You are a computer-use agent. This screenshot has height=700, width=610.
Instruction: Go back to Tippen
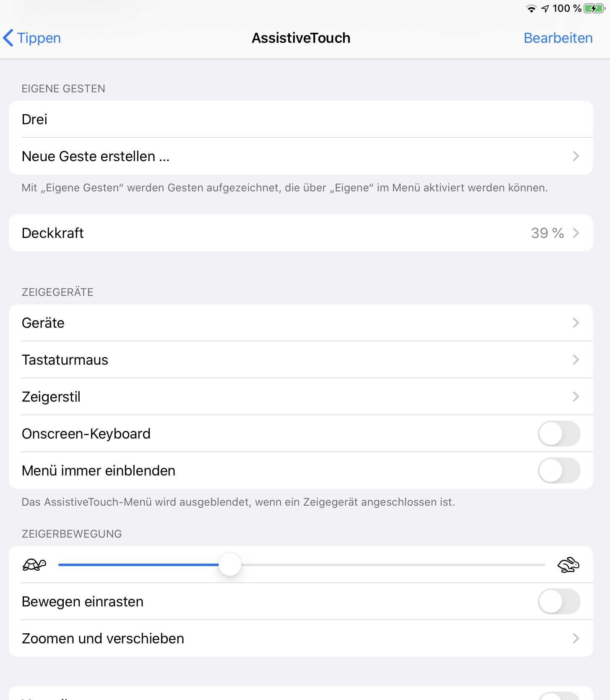coord(39,38)
